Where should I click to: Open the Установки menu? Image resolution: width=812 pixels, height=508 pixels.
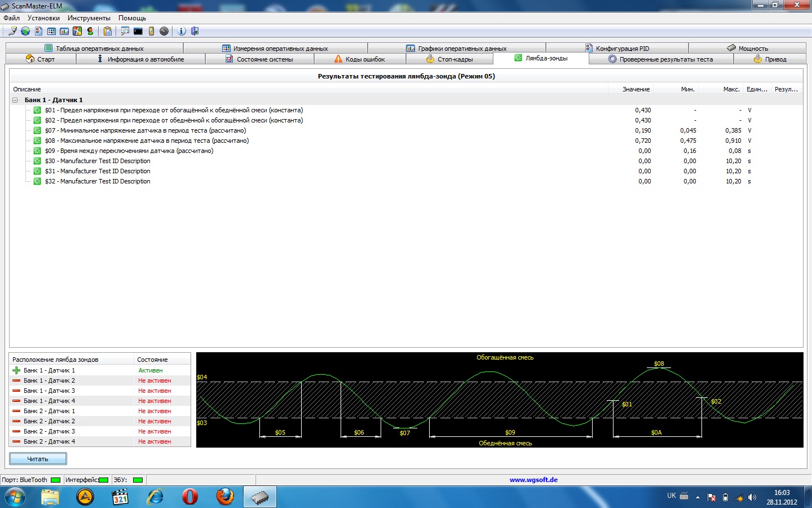pos(43,18)
